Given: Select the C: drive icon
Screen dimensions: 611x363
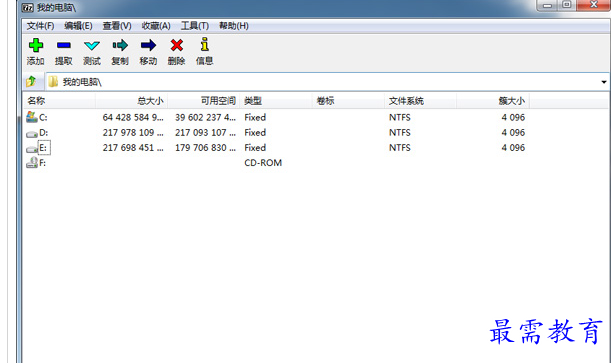Looking at the screenshot, I should pyautogui.click(x=32, y=117).
